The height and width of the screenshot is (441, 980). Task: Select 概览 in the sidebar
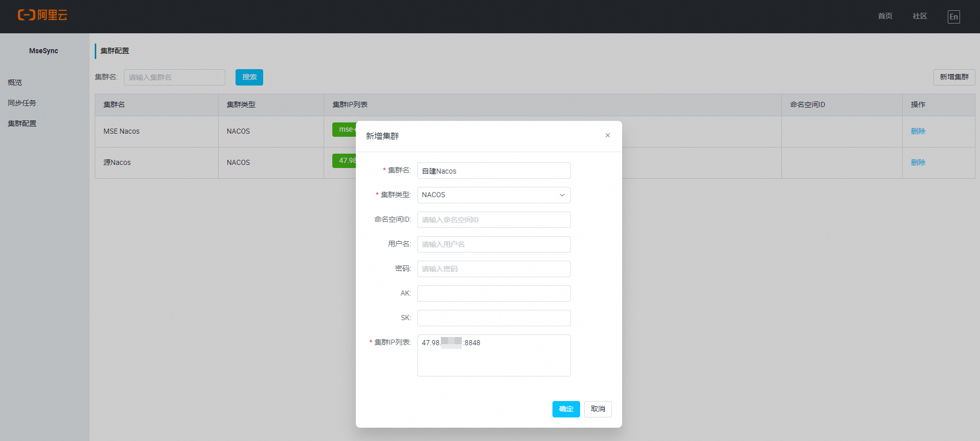(x=15, y=82)
